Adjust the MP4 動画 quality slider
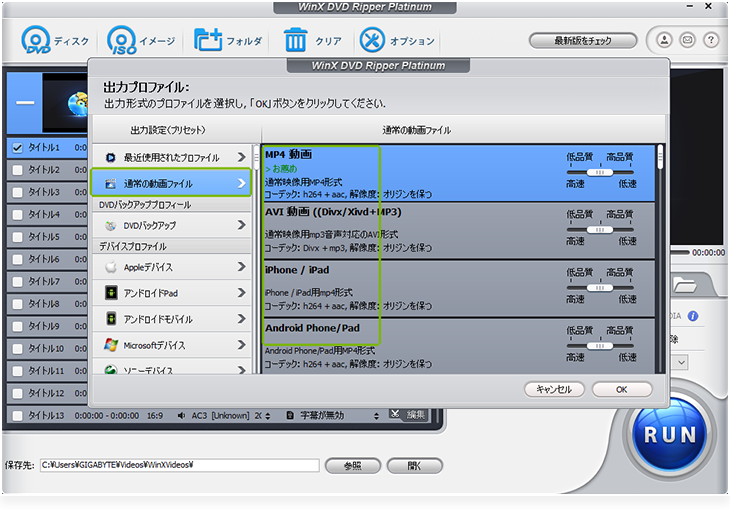 click(600, 172)
